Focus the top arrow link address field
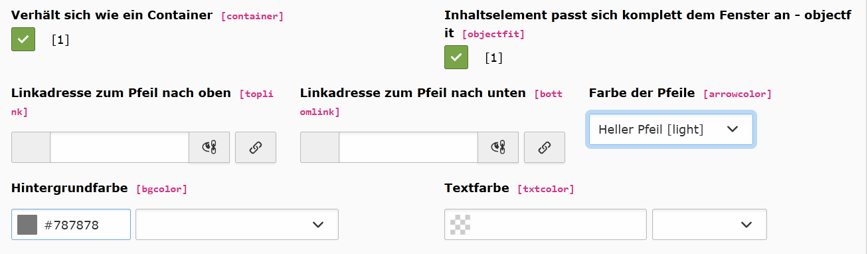 (x=120, y=148)
